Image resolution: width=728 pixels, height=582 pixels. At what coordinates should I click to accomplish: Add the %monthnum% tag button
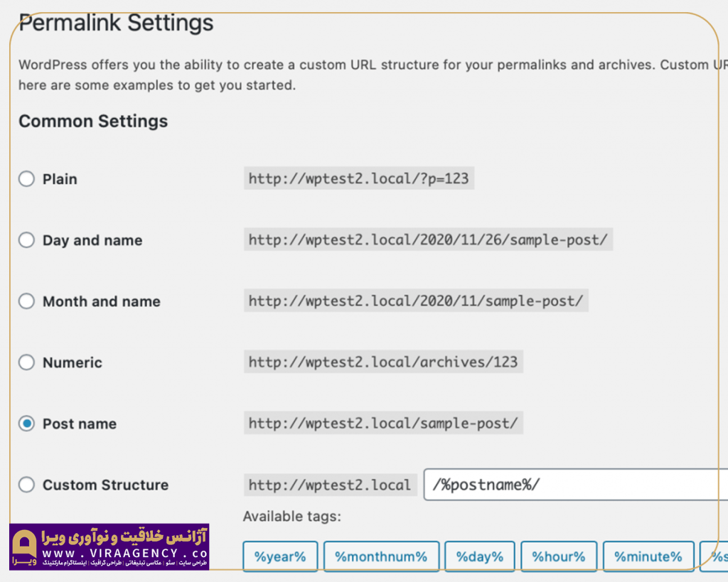pos(381,556)
